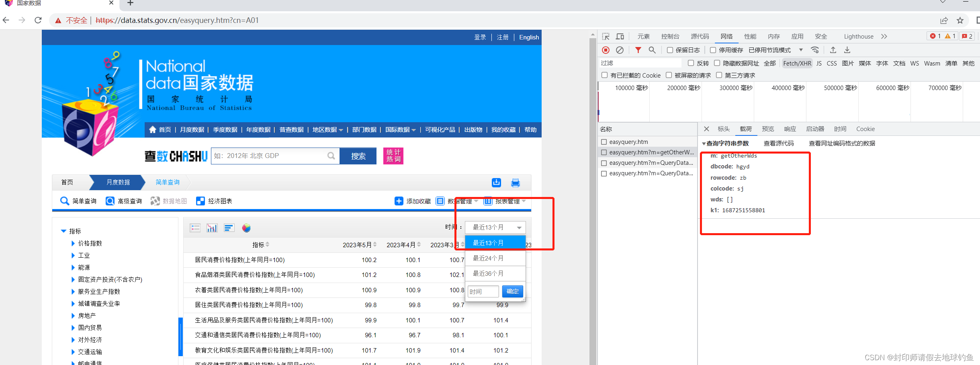Show more DevTools tabs with chevrons
980x365 pixels.
click(x=884, y=37)
